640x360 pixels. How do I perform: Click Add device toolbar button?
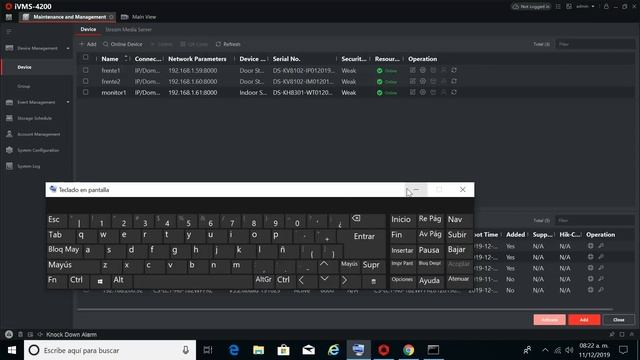coord(88,44)
